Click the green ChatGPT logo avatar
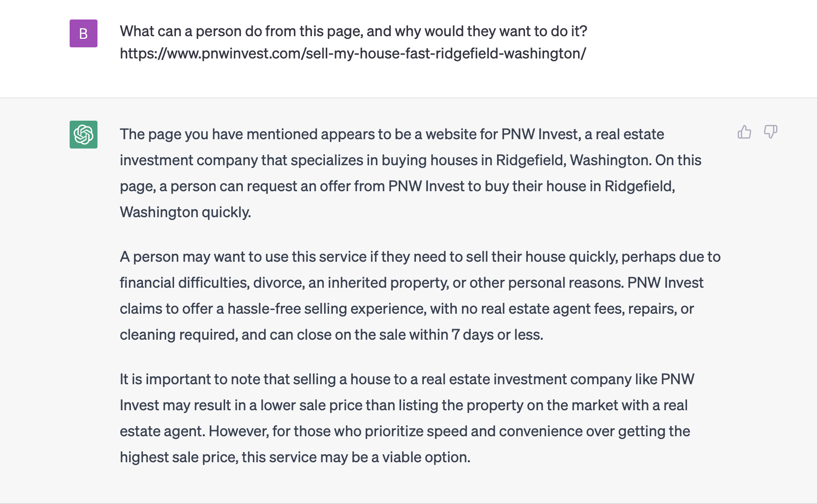The width and height of the screenshot is (817, 504). coord(84,135)
